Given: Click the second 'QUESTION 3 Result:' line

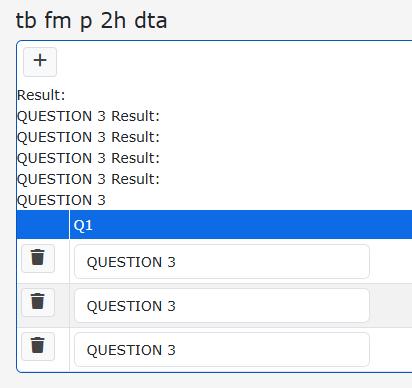Looking at the screenshot, I should point(88,137).
